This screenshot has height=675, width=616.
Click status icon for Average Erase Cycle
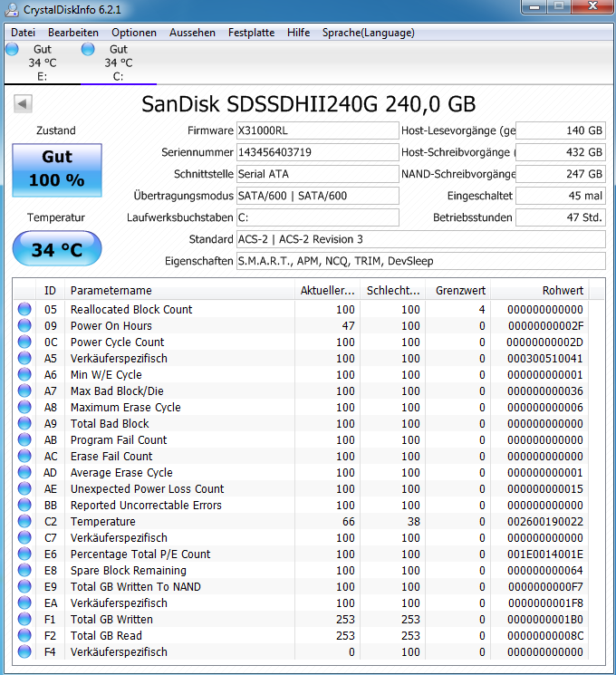[24, 473]
